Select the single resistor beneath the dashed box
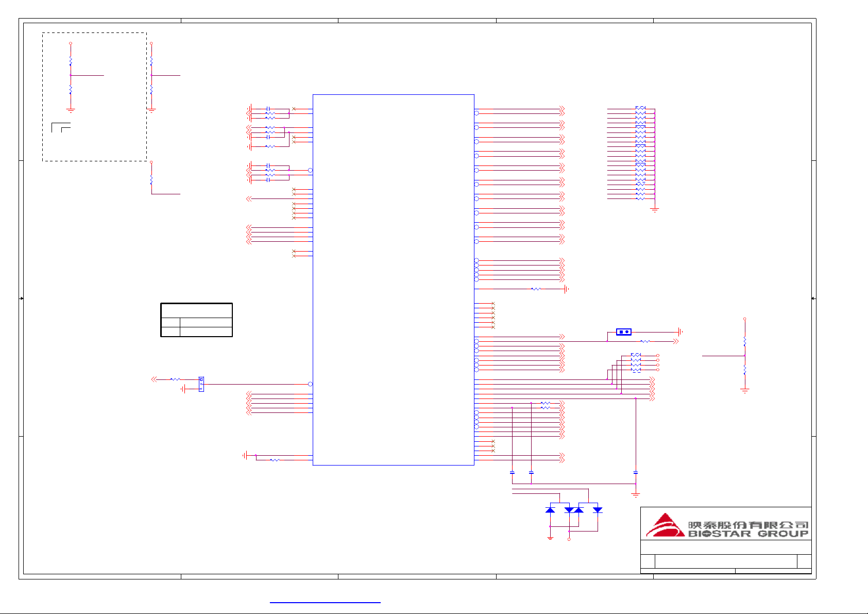 tap(151, 179)
